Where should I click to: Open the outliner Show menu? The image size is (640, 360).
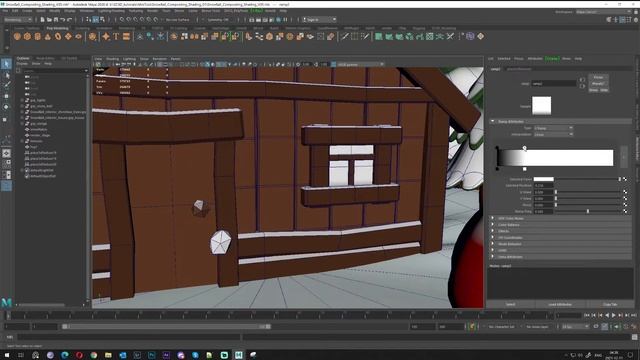pyautogui.click(x=36, y=64)
